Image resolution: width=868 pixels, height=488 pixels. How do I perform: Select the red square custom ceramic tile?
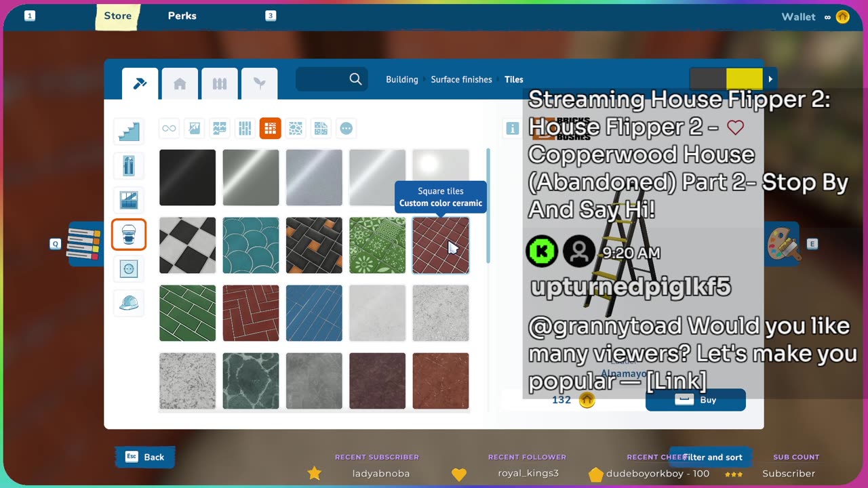(x=441, y=245)
